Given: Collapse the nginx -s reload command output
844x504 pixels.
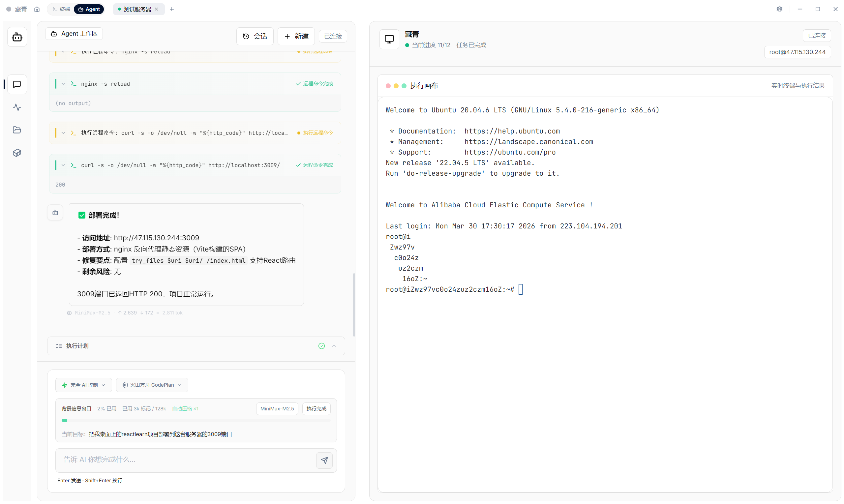Looking at the screenshot, I should click(63, 83).
